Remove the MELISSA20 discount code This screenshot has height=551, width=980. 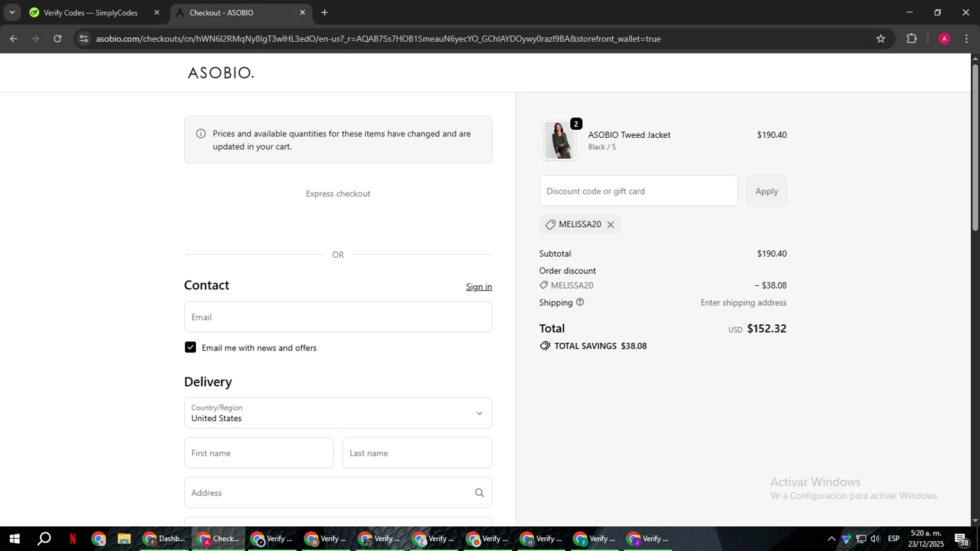pos(611,225)
